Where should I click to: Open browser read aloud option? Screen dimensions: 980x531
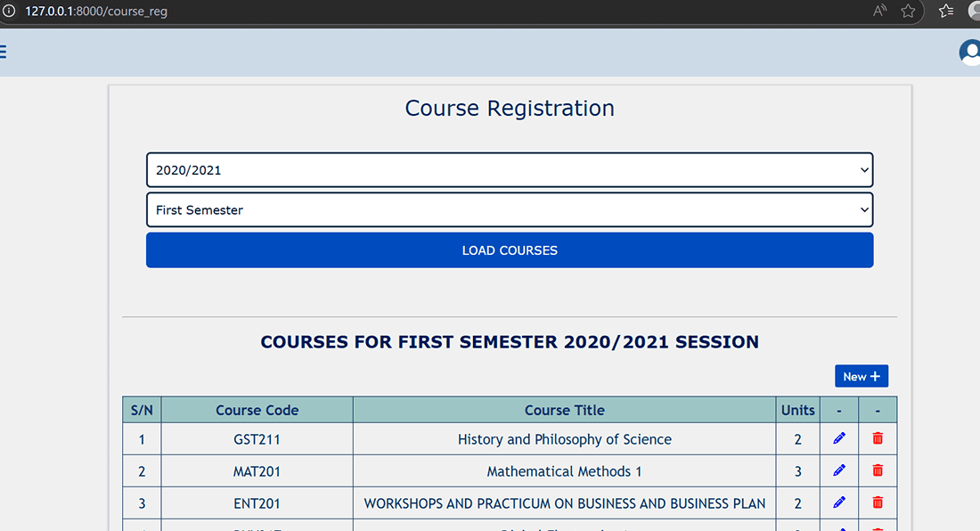880,12
